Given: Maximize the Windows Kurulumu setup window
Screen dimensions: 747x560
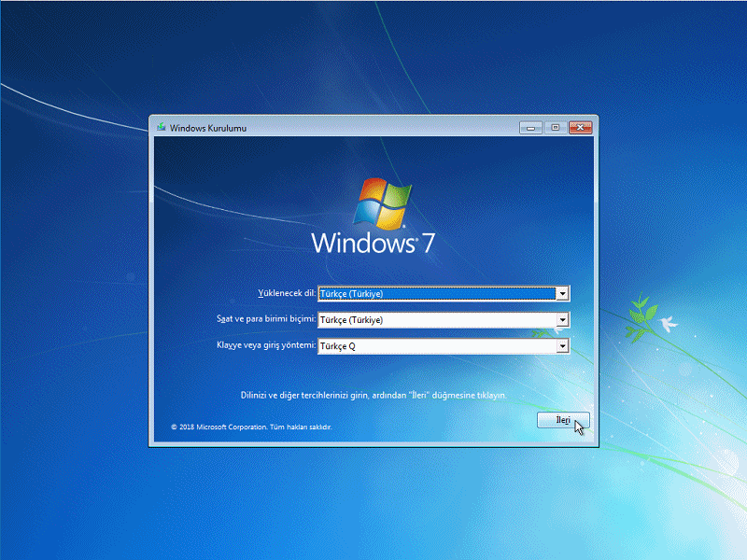Looking at the screenshot, I should point(555,127).
